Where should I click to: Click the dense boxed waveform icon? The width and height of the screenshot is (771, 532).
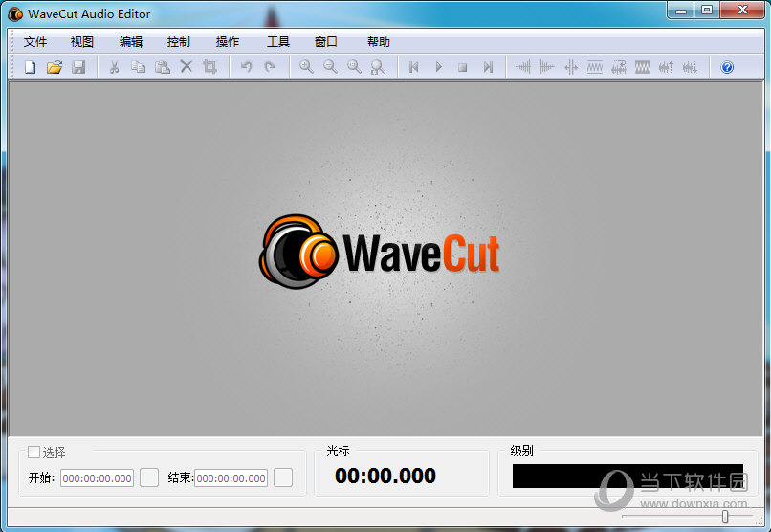pyautogui.click(x=643, y=67)
